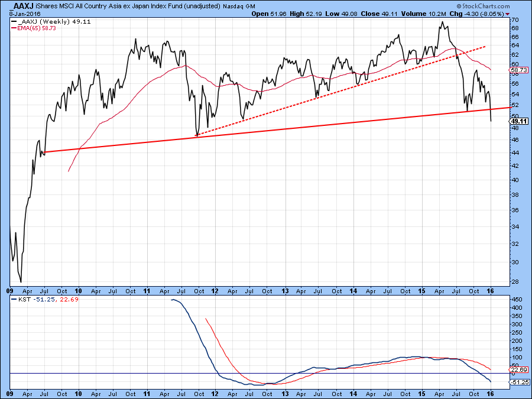Click the 44 price axis label

pos(515,153)
